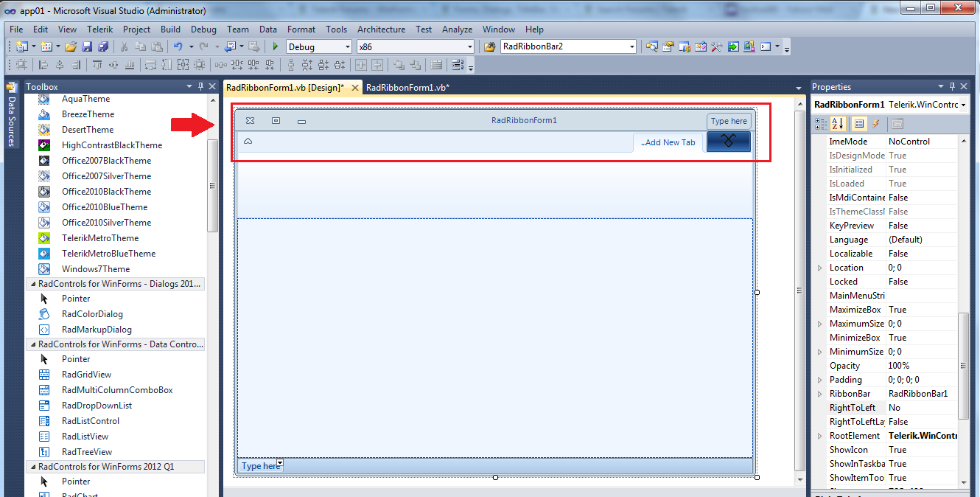Click the Find in Files icon beside RadRibbonBar2

(x=489, y=46)
